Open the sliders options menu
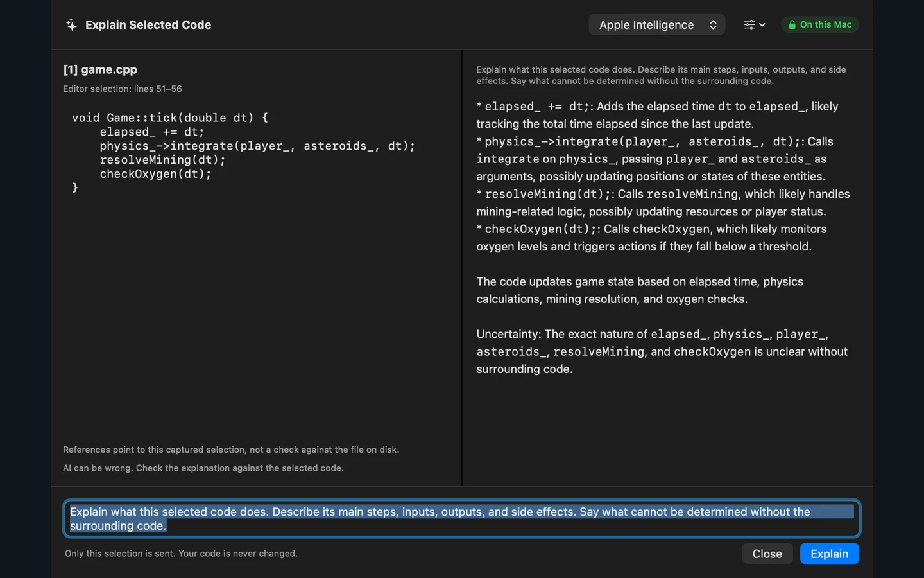924x578 pixels. pos(754,25)
